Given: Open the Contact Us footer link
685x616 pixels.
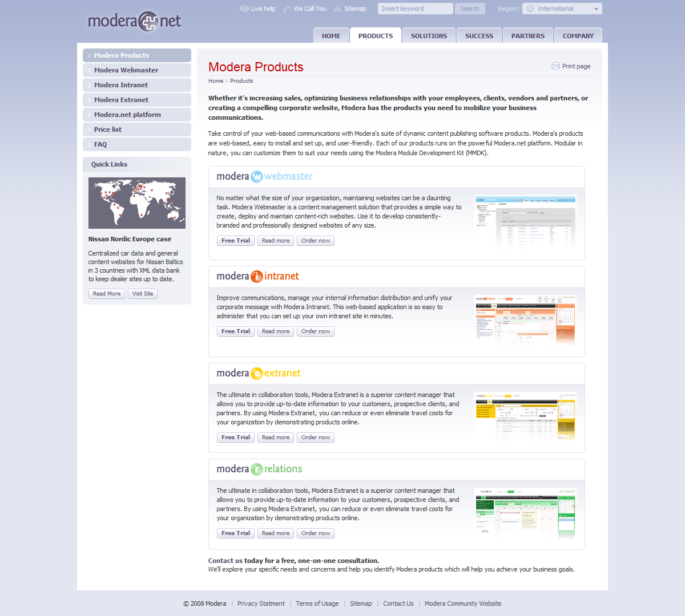Looking at the screenshot, I should (x=398, y=603).
